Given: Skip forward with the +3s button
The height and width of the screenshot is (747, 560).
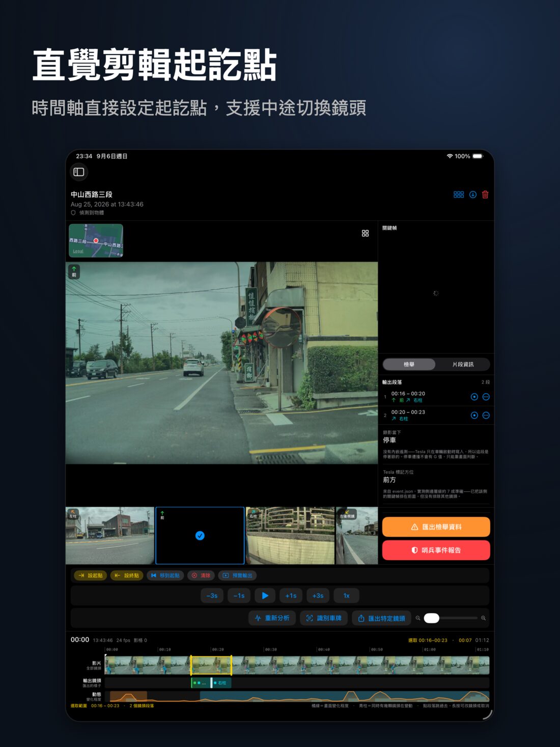Looking at the screenshot, I should [x=318, y=596].
